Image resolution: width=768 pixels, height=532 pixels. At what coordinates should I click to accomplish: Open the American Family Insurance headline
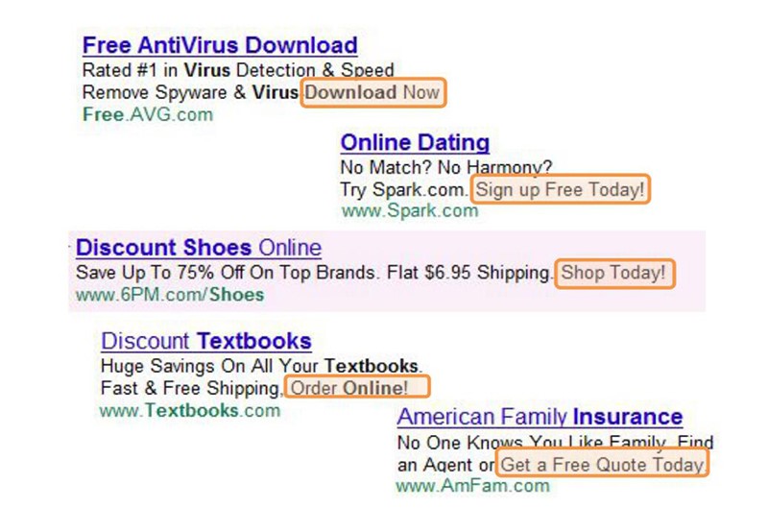point(540,417)
